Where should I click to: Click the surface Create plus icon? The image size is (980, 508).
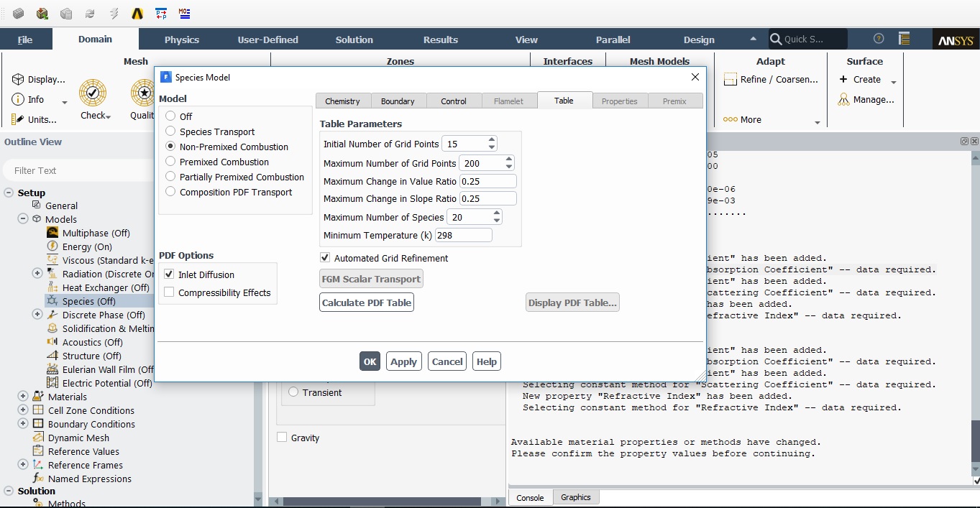coord(844,79)
